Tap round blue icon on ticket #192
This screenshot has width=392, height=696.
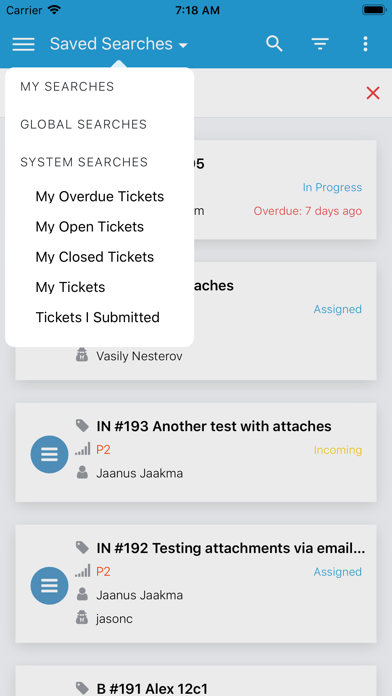coord(49,585)
